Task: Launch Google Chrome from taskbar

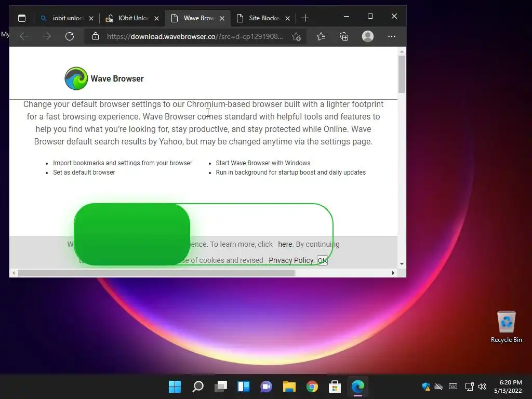Action: (x=312, y=387)
